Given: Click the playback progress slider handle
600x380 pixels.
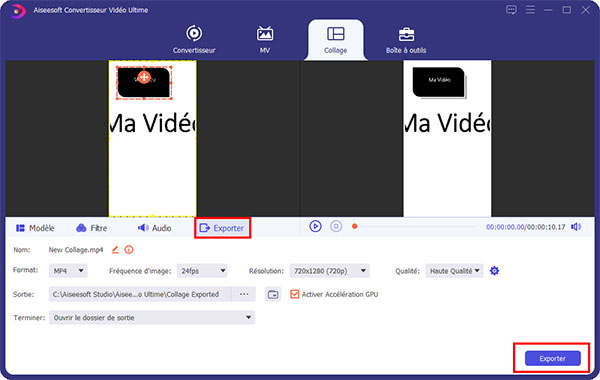Looking at the screenshot, I should click(355, 227).
